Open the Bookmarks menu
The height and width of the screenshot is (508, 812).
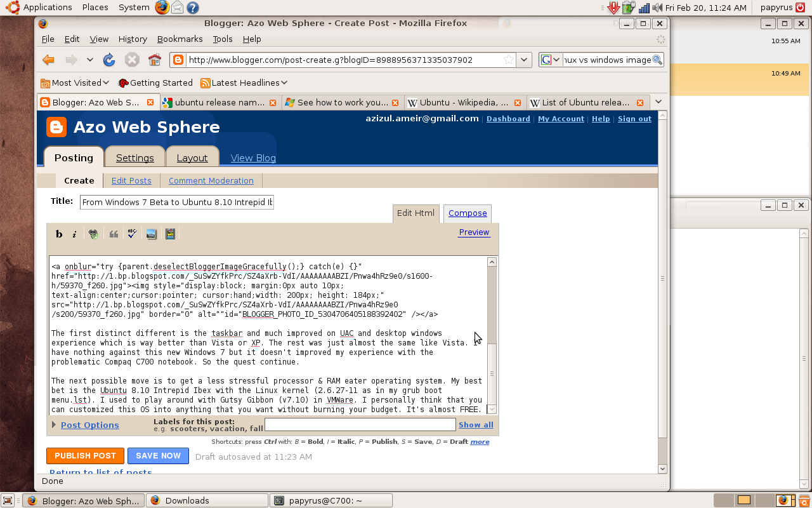click(x=180, y=39)
